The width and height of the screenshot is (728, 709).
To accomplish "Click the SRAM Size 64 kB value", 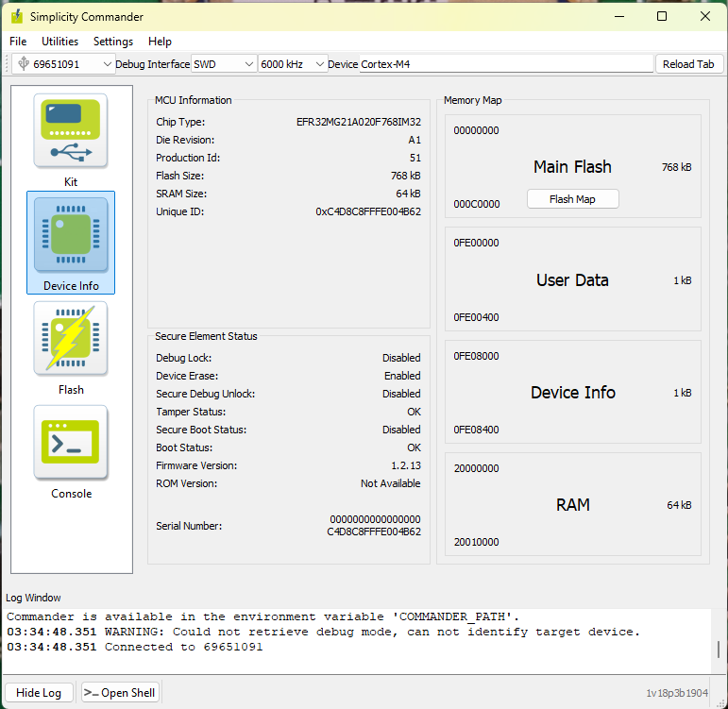I will click(x=408, y=194).
